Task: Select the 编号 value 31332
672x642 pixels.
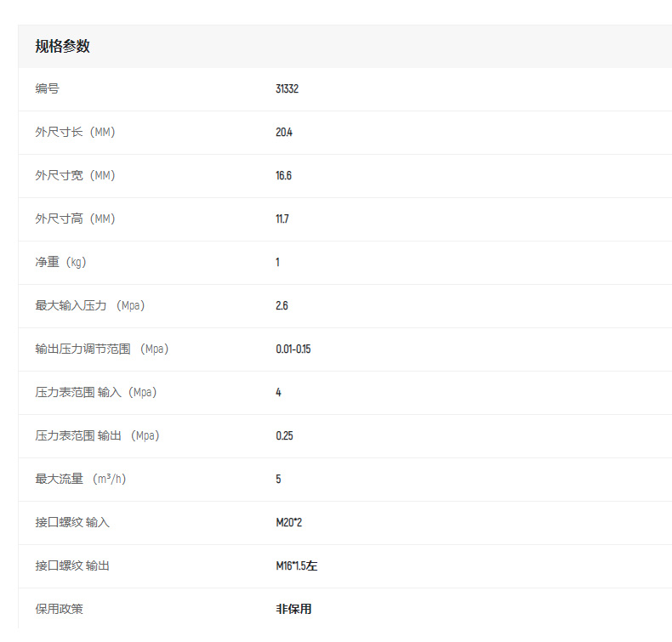Action: point(287,88)
